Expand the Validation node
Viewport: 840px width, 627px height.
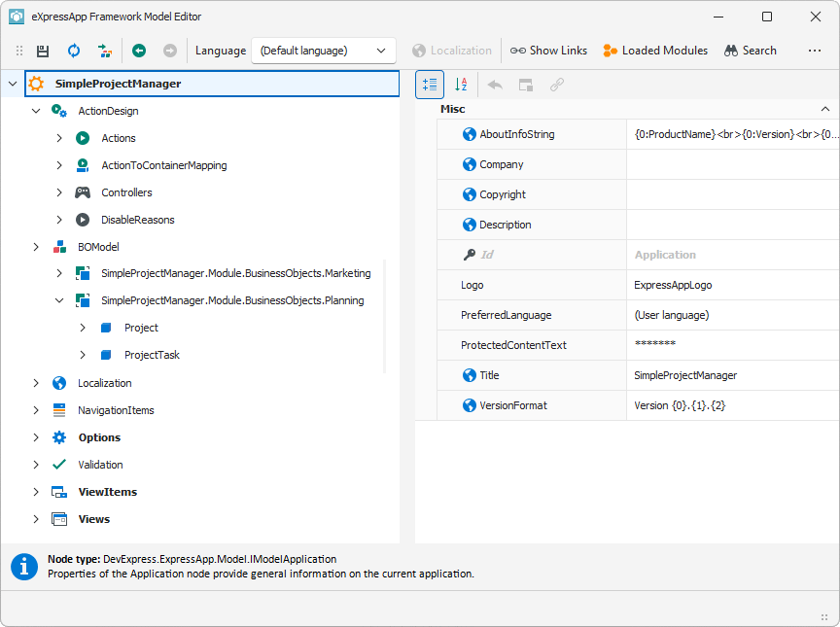point(36,465)
